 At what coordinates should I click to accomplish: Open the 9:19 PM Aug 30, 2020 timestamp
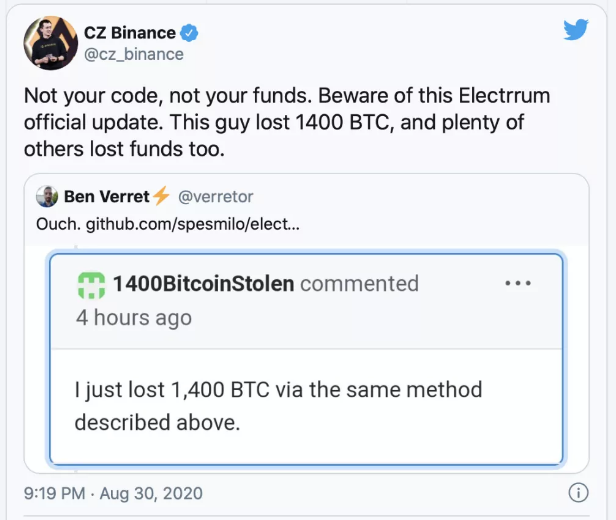(x=112, y=492)
